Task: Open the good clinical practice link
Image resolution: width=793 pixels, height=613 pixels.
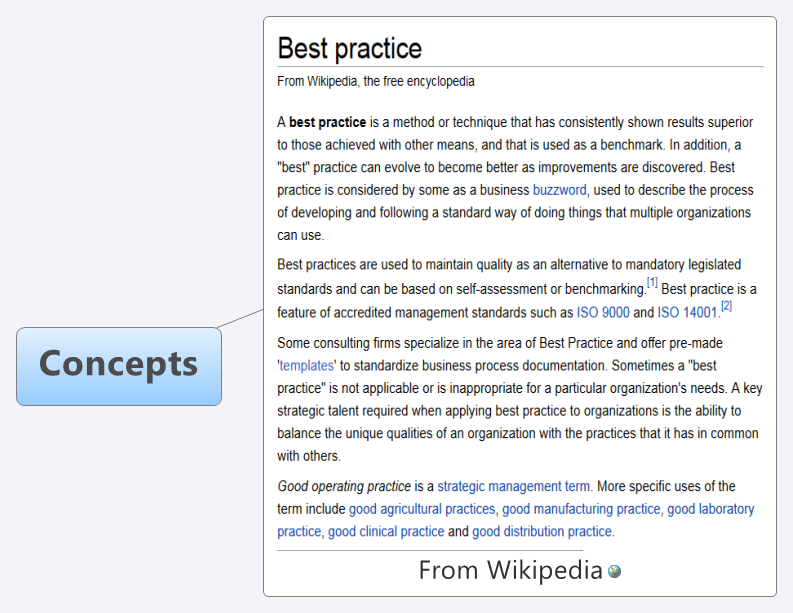Action: coord(386,532)
